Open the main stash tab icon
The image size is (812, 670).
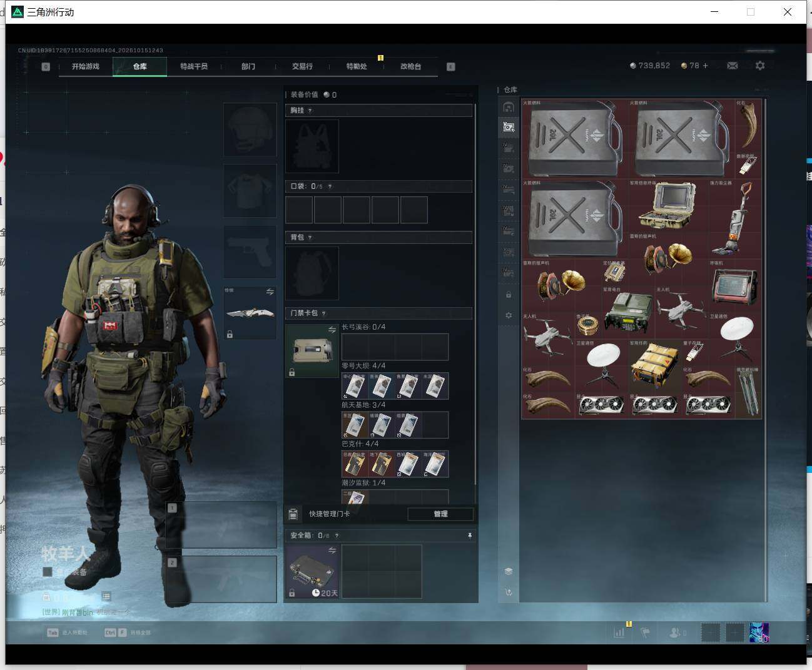(x=509, y=107)
